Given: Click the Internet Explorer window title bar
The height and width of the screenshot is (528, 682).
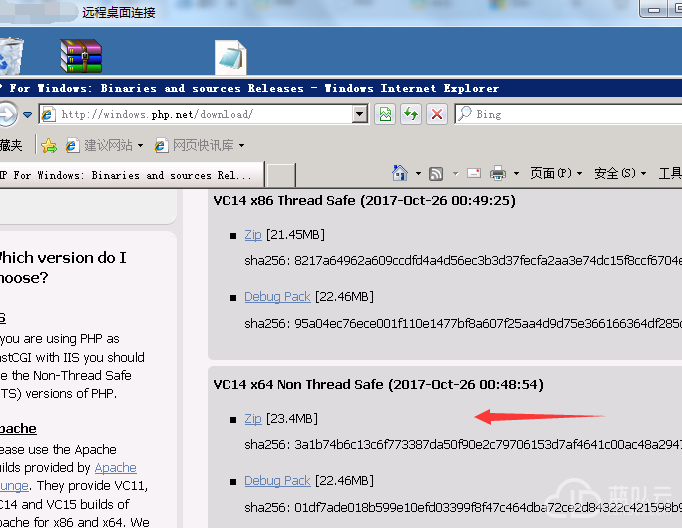Looking at the screenshot, I should pos(341,88).
